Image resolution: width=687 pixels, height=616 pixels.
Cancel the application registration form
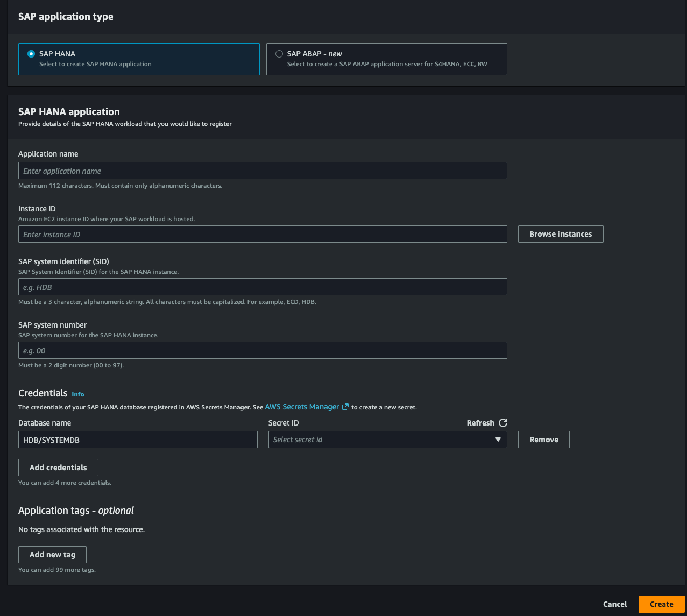coord(615,604)
